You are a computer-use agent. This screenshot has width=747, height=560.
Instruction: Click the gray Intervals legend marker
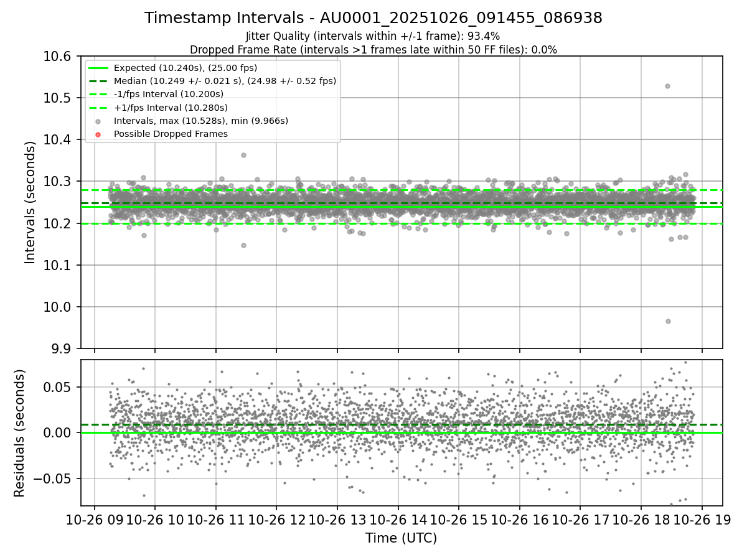click(99, 121)
